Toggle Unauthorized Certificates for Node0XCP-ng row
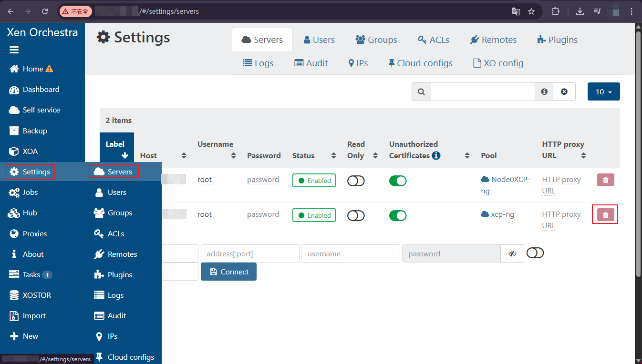 (x=398, y=181)
